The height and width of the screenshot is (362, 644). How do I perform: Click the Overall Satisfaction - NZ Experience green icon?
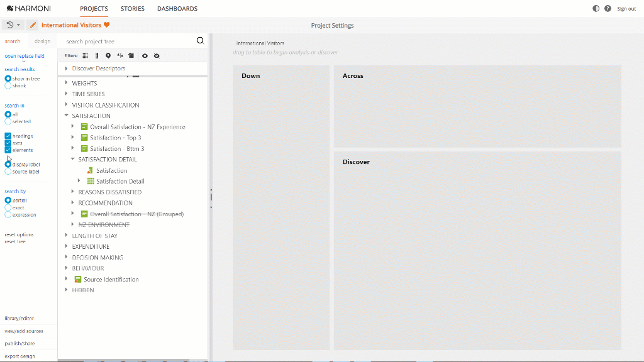(x=84, y=127)
